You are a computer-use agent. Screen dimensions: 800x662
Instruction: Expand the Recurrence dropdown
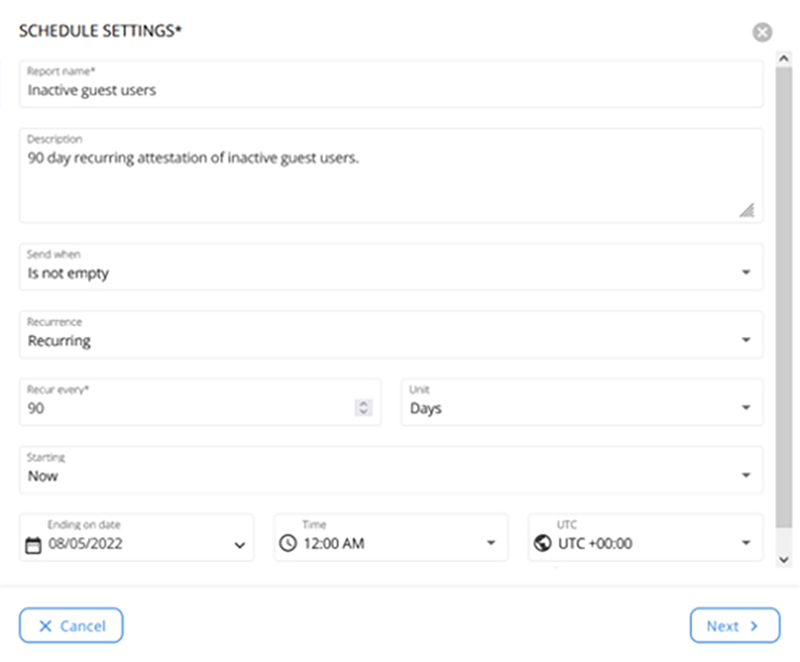click(746, 340)
